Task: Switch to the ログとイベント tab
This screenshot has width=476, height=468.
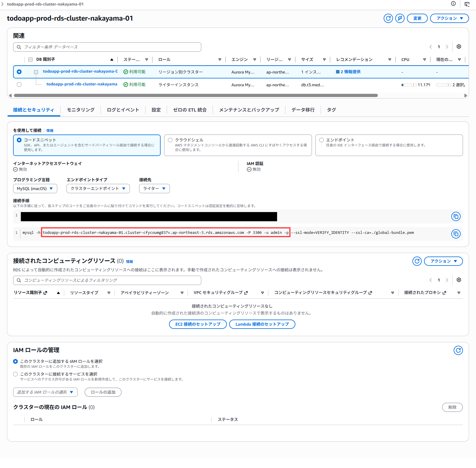Action: coord(123,110)
